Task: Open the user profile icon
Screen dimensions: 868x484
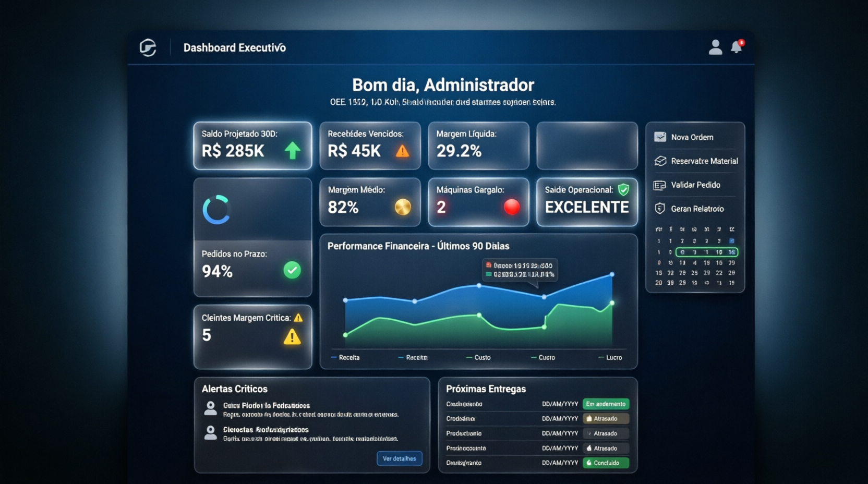Action: [x=715, y=47]
